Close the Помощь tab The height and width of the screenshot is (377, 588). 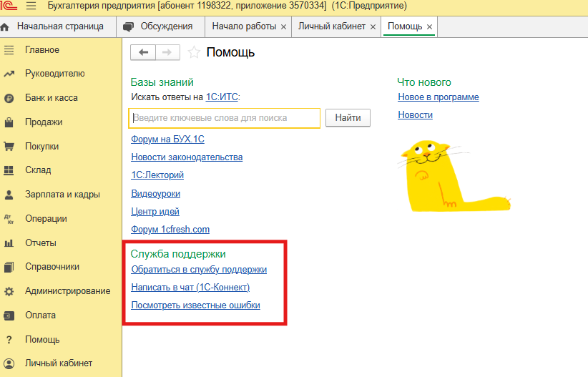429,27
